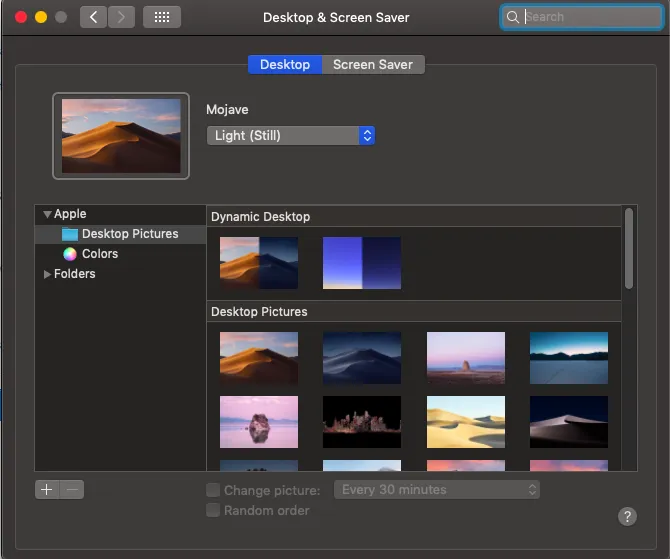
Task: Pick the black background red rocks picture
Action: point(362,422)
